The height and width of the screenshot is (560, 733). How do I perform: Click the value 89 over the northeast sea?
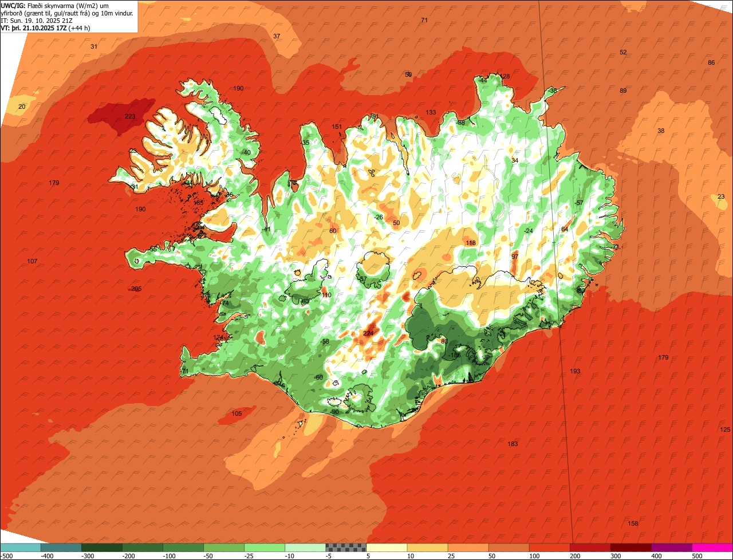(x=623, y=90)
